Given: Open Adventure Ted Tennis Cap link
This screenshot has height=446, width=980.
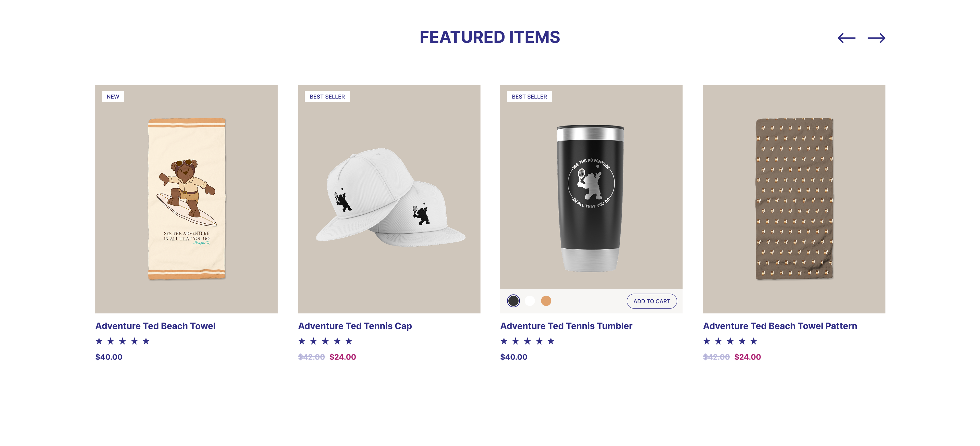Looking at the screenshot, I should [354, 326].
